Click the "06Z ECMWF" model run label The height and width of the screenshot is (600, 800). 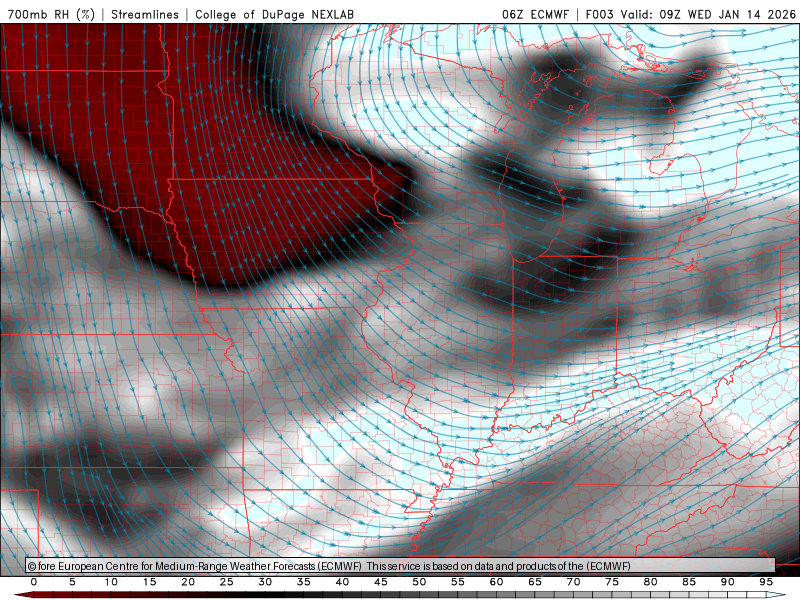(535, 14)
